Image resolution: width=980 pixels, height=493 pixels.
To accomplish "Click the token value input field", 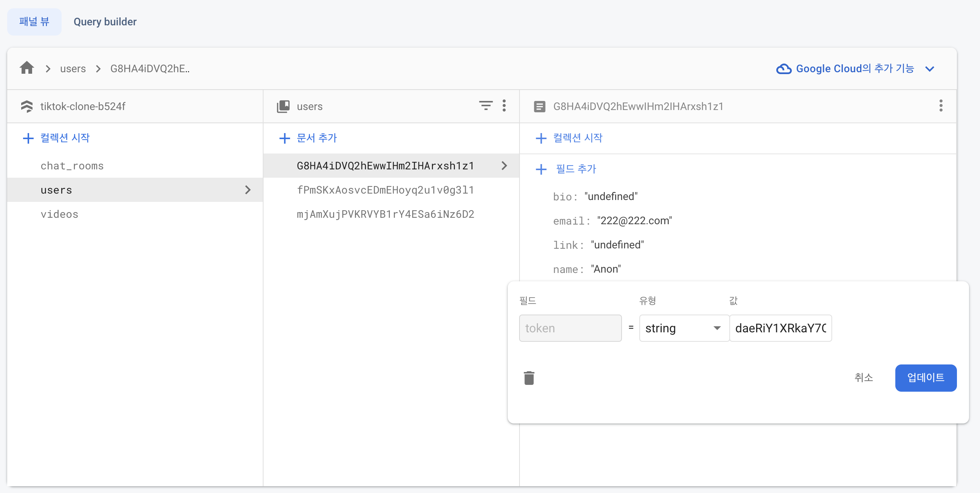I will coord(780,328).
